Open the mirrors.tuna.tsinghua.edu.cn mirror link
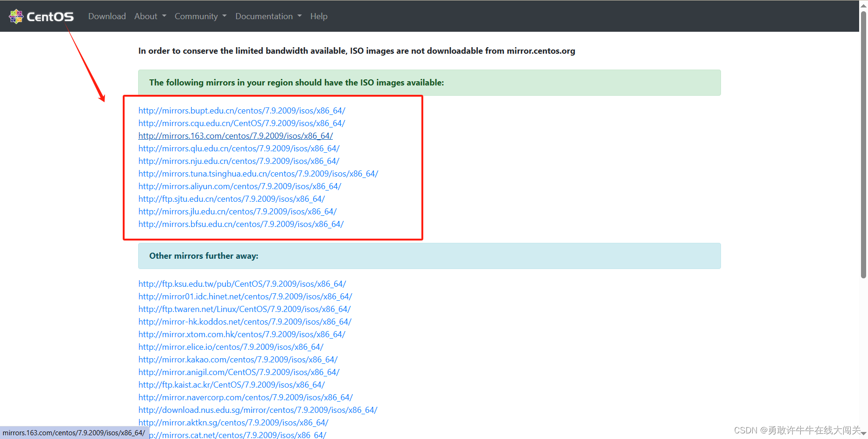Viewport: 868px width, 439px height. pos(258,174)
